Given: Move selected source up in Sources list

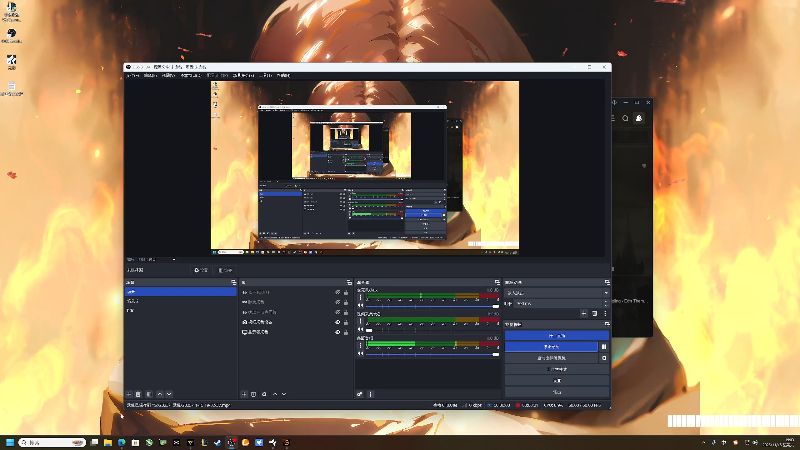Looking at the screenshot, I should coord(275,394).
